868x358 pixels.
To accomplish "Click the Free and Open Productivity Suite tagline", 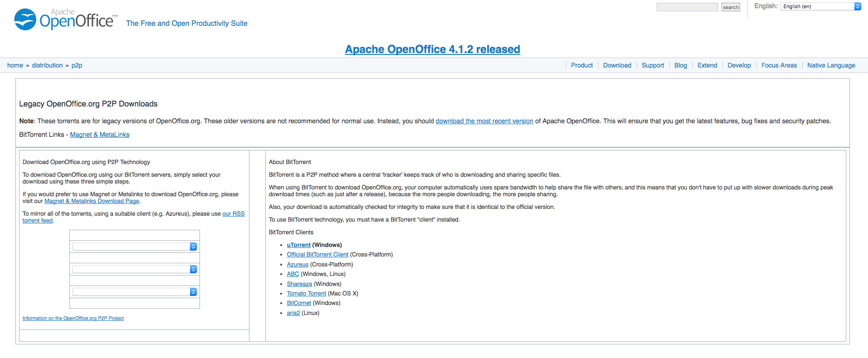I will [x=187, y=23].
